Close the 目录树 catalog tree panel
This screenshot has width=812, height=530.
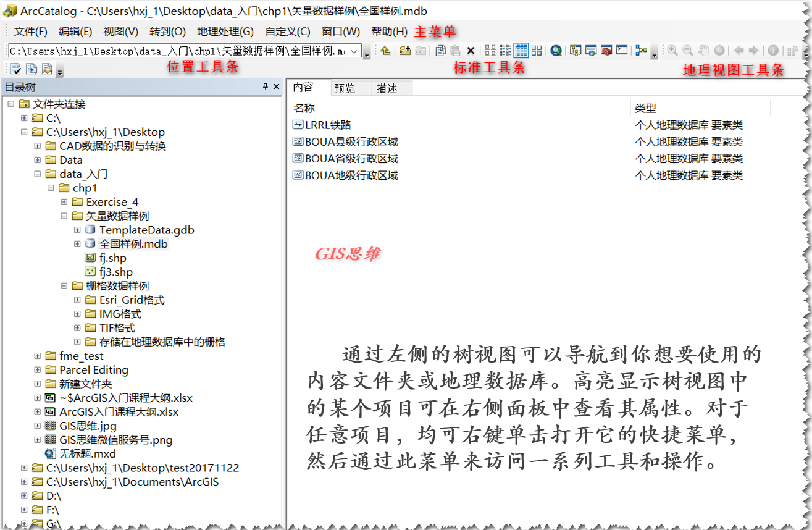tap(277, 87)
